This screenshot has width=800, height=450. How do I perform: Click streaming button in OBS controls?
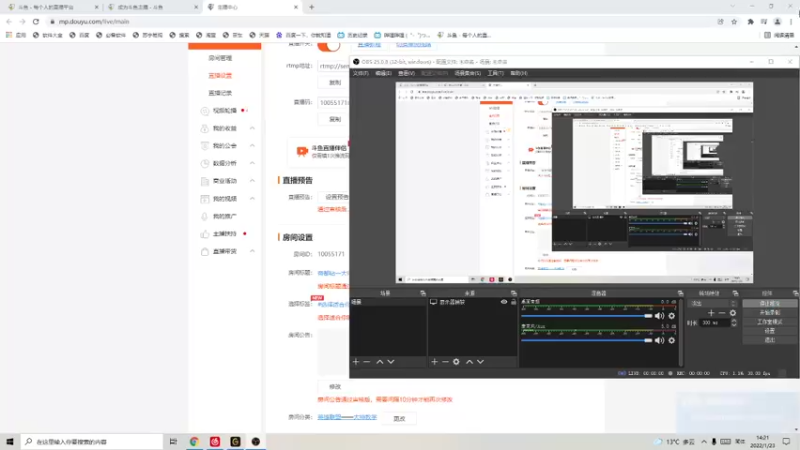(769, 304)
